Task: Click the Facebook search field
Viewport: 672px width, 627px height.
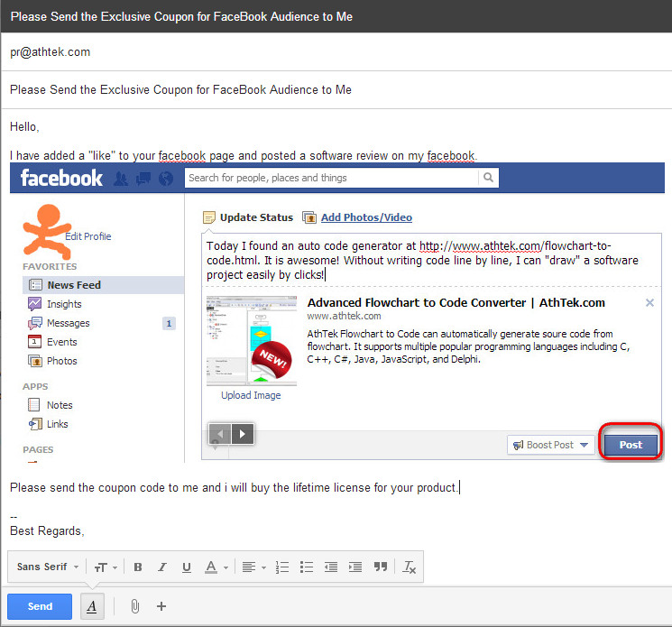Action: (x=331, y=178)
